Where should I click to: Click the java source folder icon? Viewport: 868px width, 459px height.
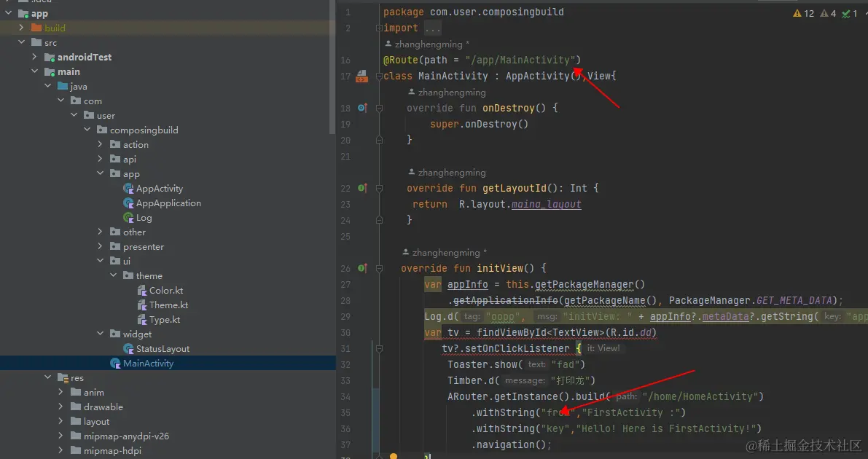pyautogui.click(x=63, y=86)
